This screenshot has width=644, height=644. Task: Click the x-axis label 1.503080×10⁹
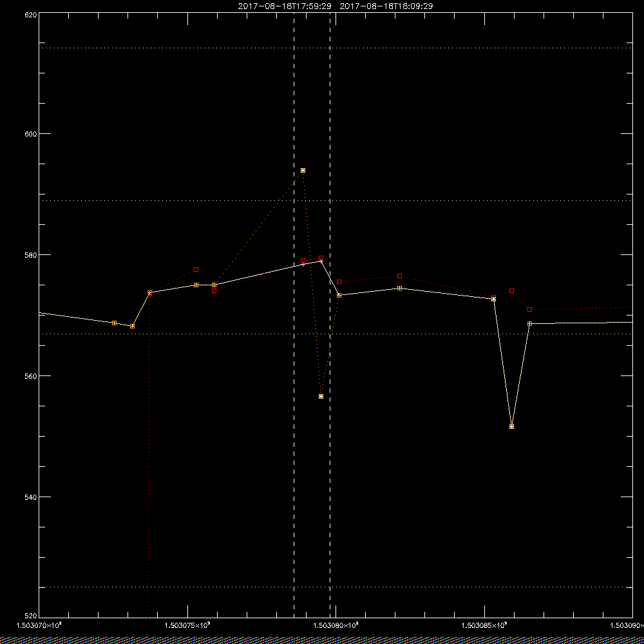tap(336, 626)
